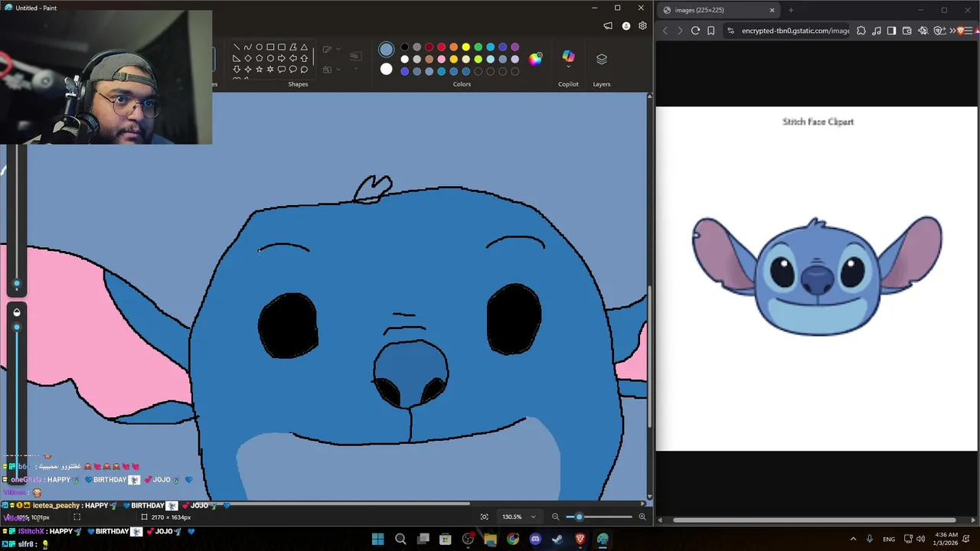
Task: Toggle the browser sidebar panel icon
Action: (x=891, y=31)
